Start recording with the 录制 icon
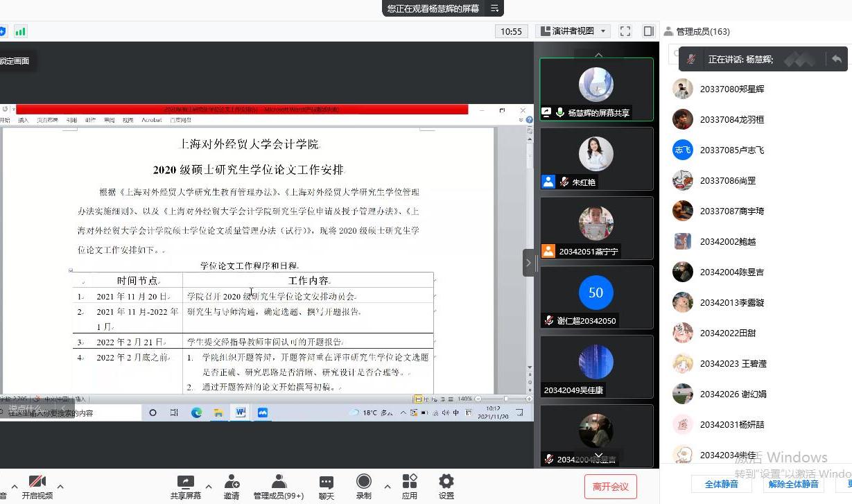The width and height of the screenshot is (852, 504). 364,482
